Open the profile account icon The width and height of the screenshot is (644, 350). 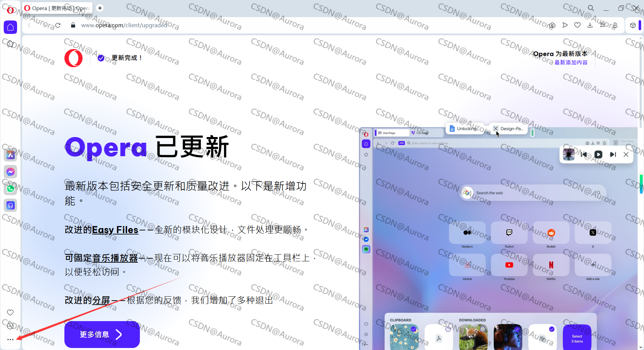(x=615, y=25)
